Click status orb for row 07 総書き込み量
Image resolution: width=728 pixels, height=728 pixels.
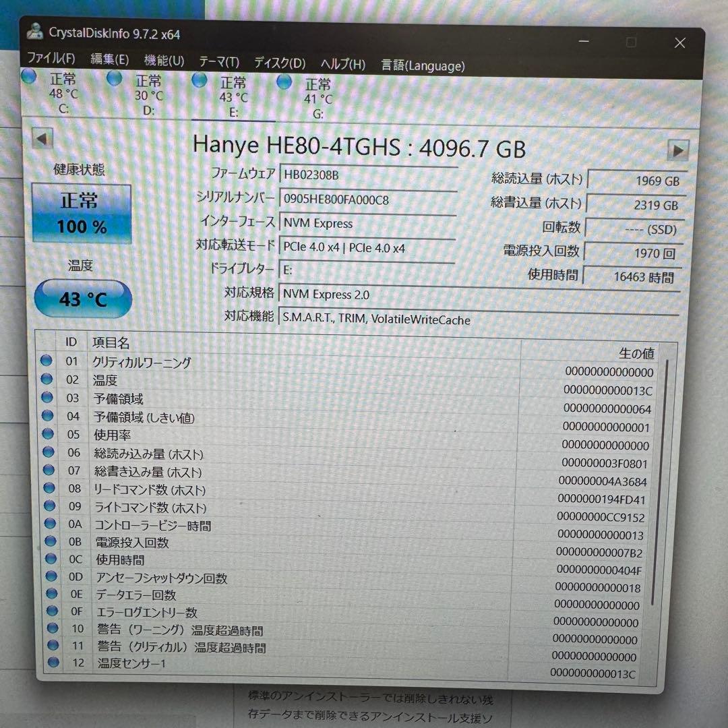pos(49,469)
